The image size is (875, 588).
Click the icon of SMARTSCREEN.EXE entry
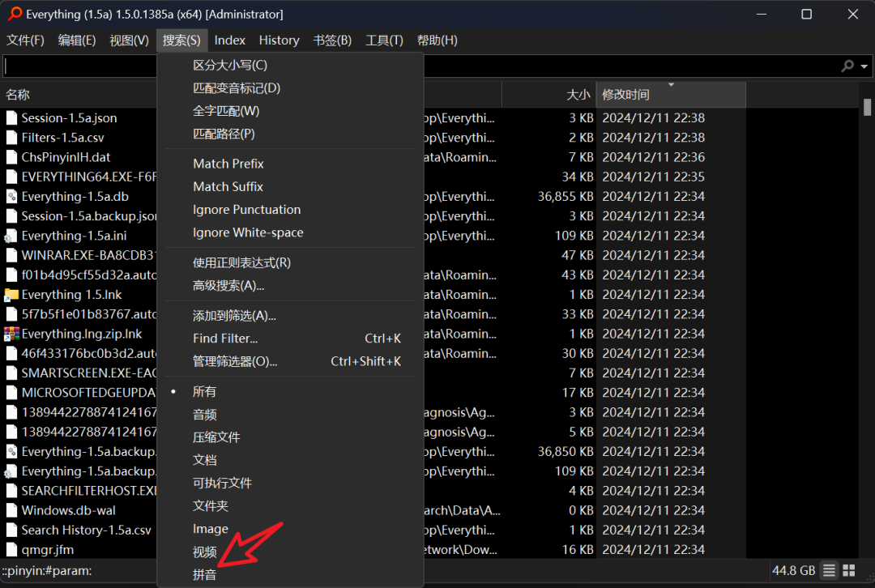11,373
